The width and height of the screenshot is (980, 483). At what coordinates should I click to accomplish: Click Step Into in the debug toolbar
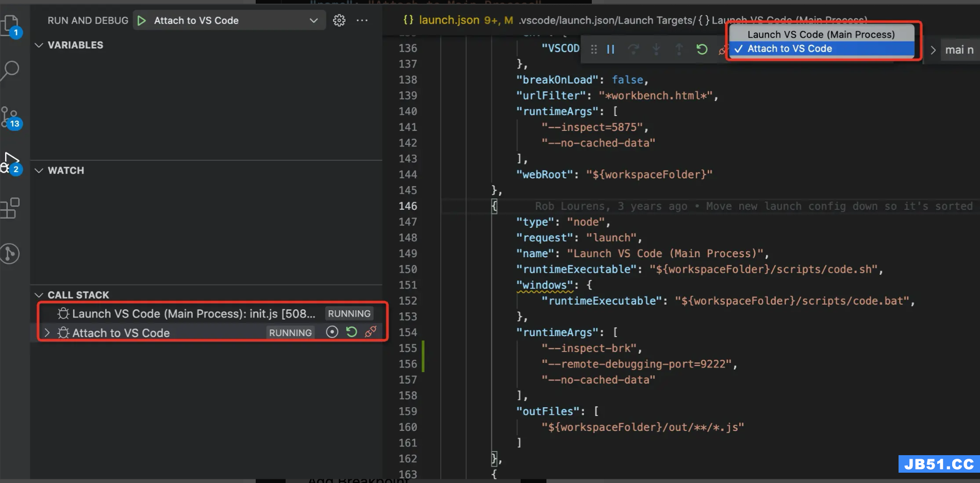point(656,49)
